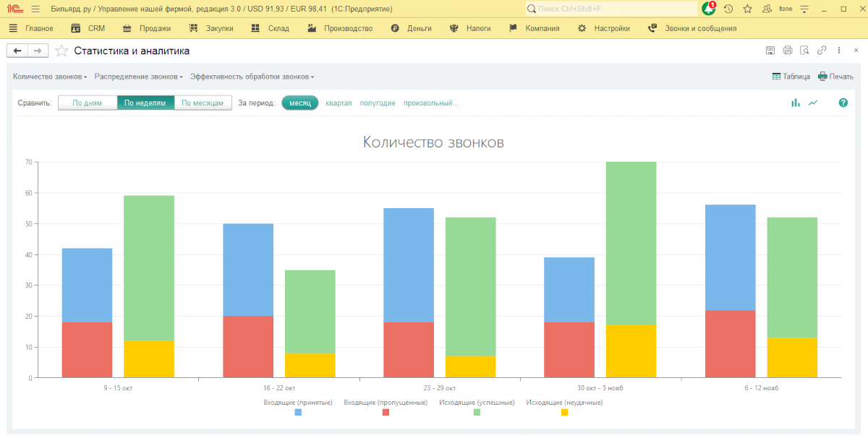868x438 pixels.
Task: Select the 'По неделям' comparison toggle
Action: (x=145, y=103)
